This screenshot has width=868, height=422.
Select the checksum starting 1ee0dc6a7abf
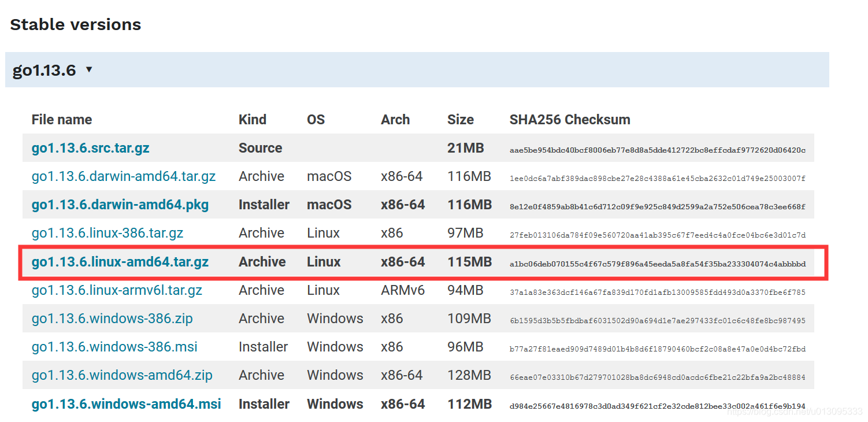[x=658, y=178]
